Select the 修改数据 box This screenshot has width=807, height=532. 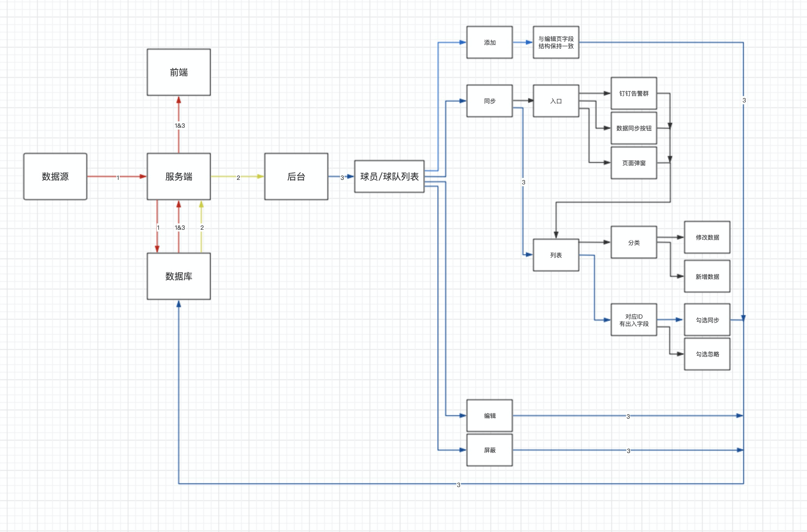[x=707, y=237]
